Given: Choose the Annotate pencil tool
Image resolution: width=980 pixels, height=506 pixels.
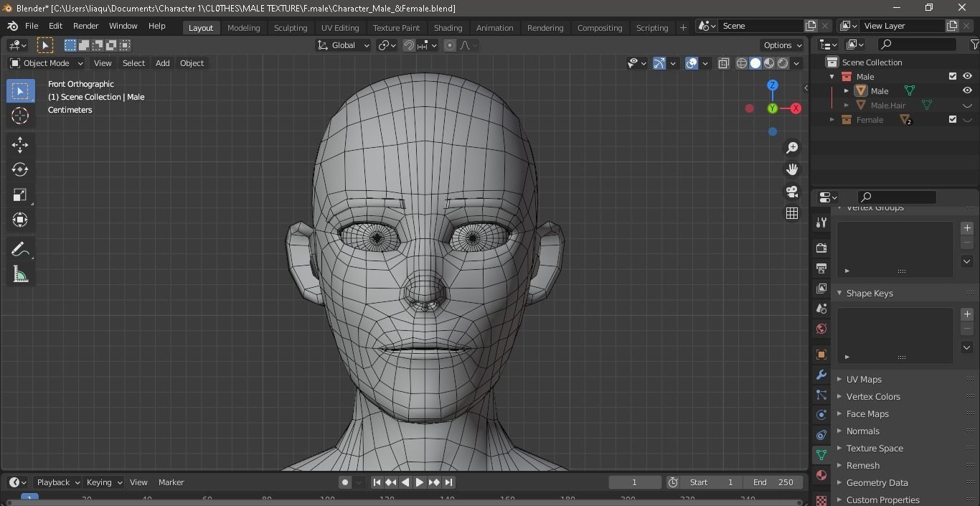Looking at the screenshot, I should click(20, 250).
